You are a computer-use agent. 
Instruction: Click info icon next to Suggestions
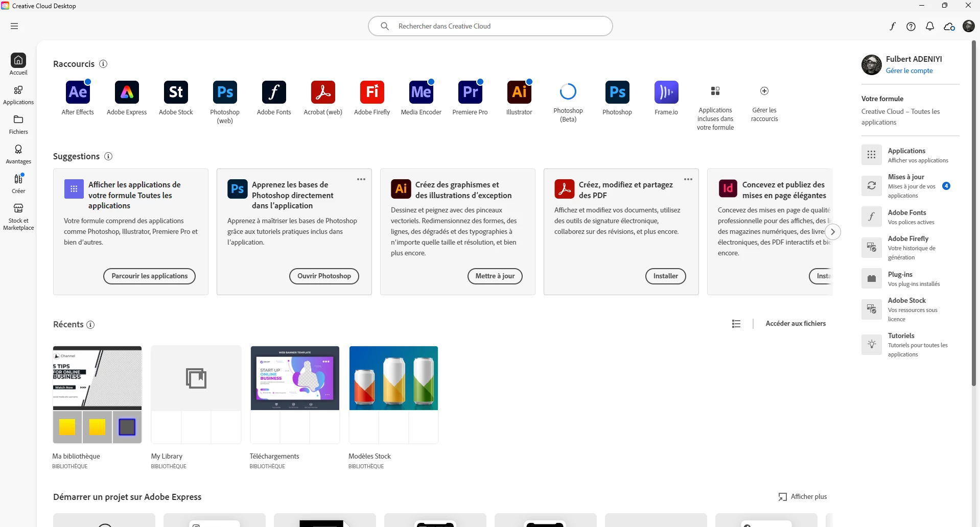(x=108, y=156)
